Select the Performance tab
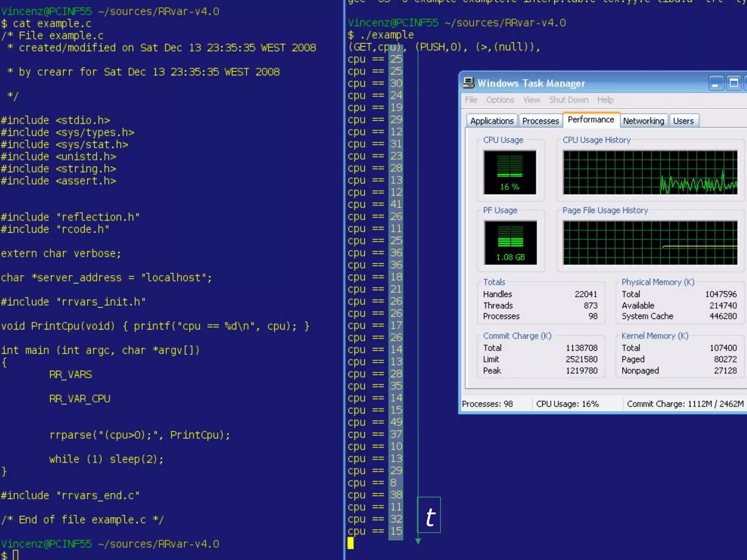This screenshot has width=747, height=560. [591, 120]
